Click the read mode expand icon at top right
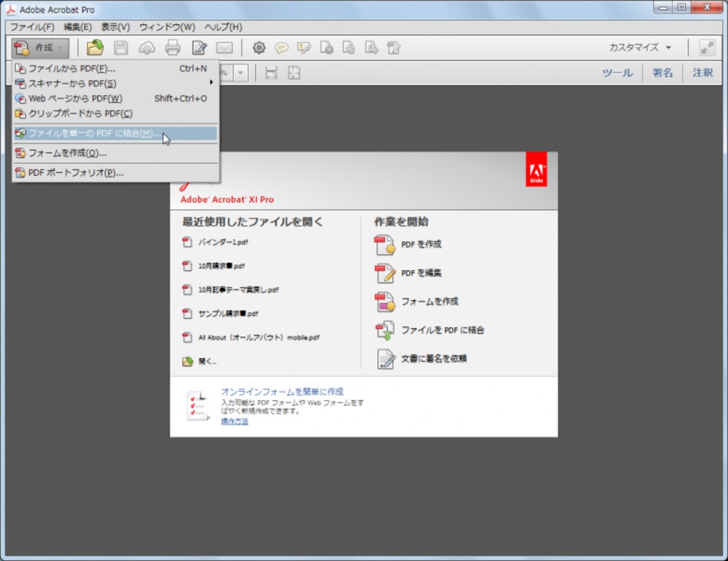Viewport: 728px width, 561px height. point(707,47)
